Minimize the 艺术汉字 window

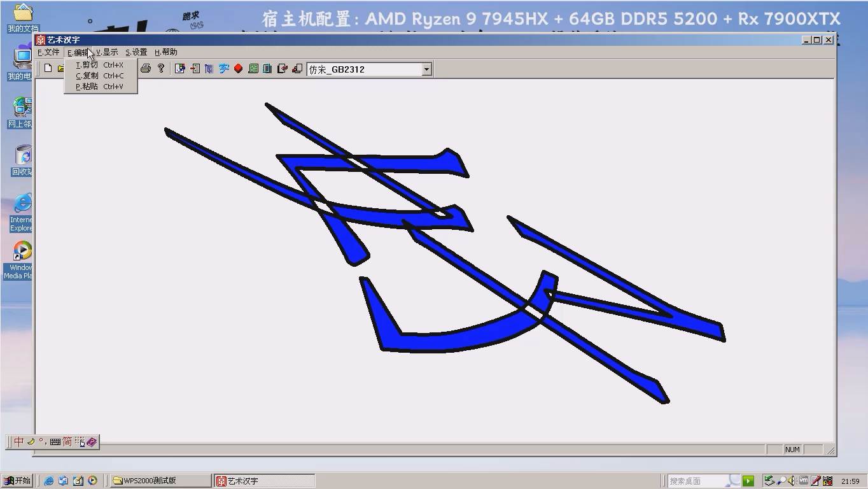807,40
